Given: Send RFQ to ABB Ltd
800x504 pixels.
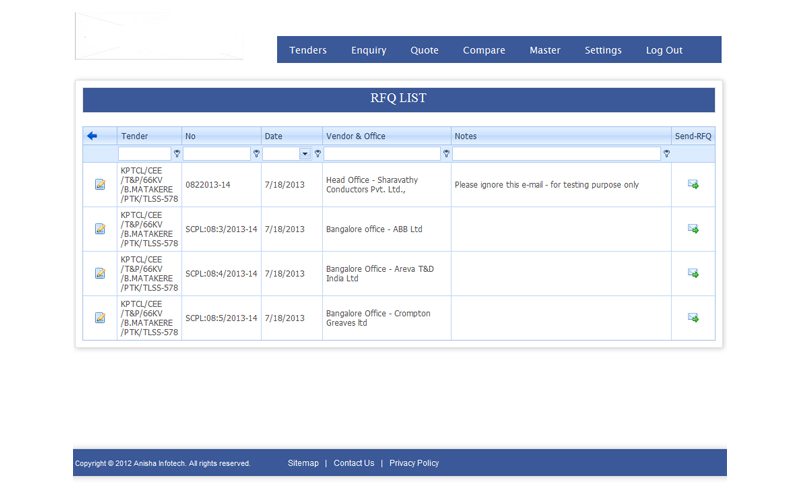Looking at the screenshot, I should [693, 229].
